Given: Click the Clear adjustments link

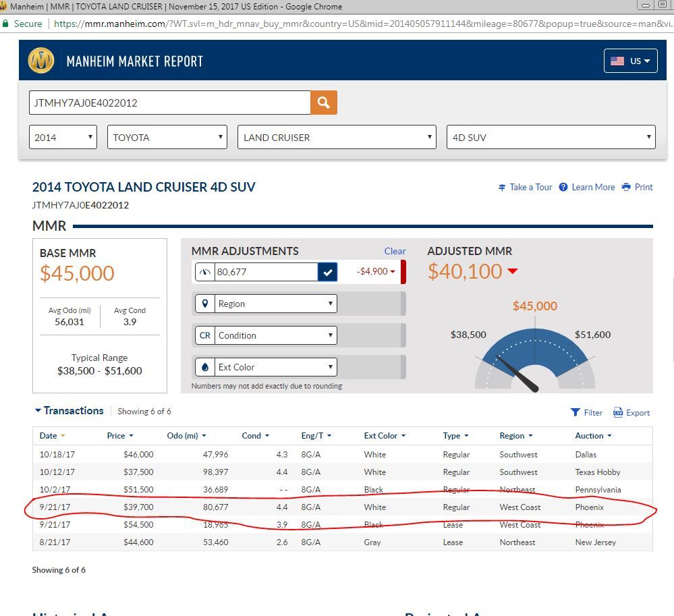Looking at the screenshot, I should [395, 251].
